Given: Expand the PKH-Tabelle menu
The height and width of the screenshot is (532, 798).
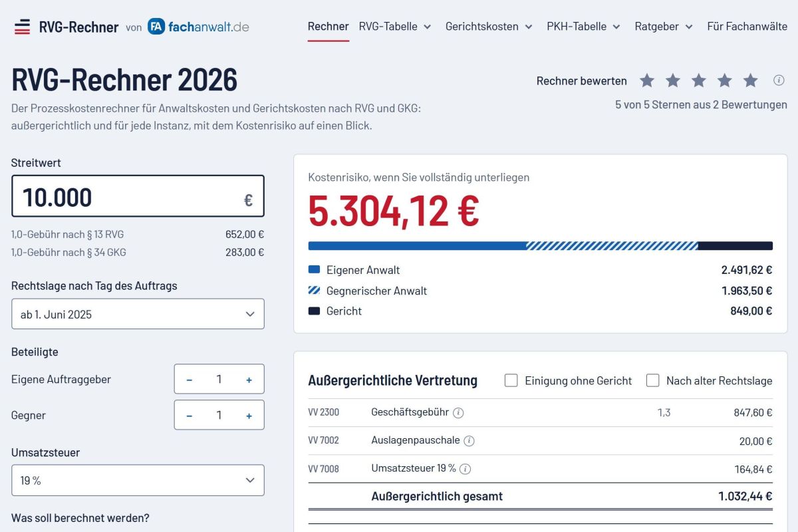Looking at the screenshot, I should pos(583,27).
